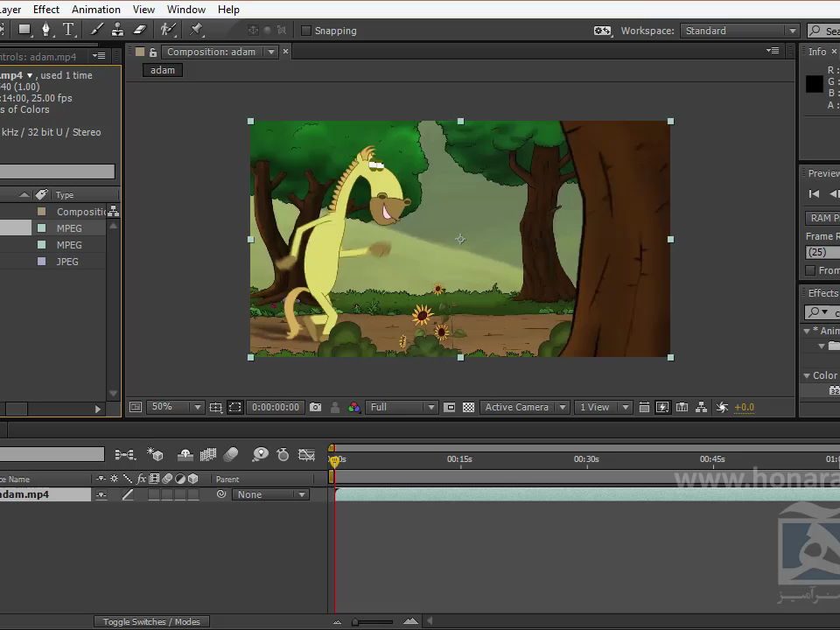
Task: Select the Brush tool
Action: click(x=97, y=30)
